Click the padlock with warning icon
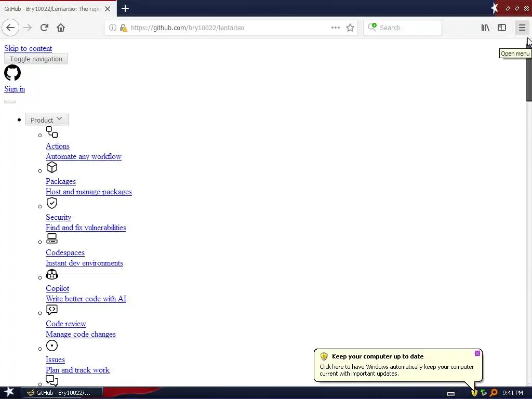 pos(123,28)
